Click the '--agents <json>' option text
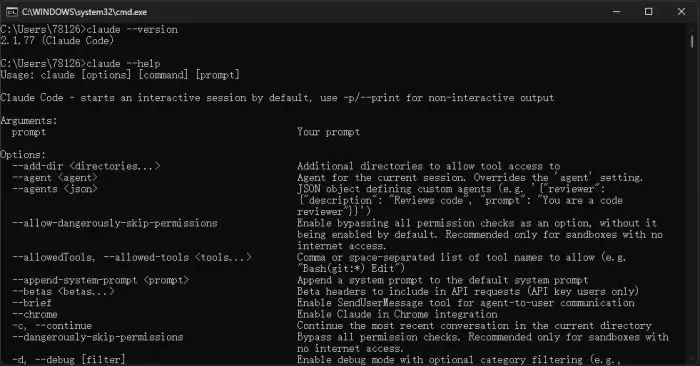 (54, 189)
